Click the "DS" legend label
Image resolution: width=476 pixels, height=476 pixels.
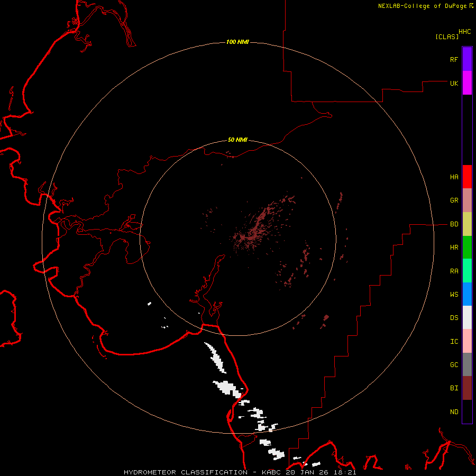pyautogui.click(x=454, y=318)
